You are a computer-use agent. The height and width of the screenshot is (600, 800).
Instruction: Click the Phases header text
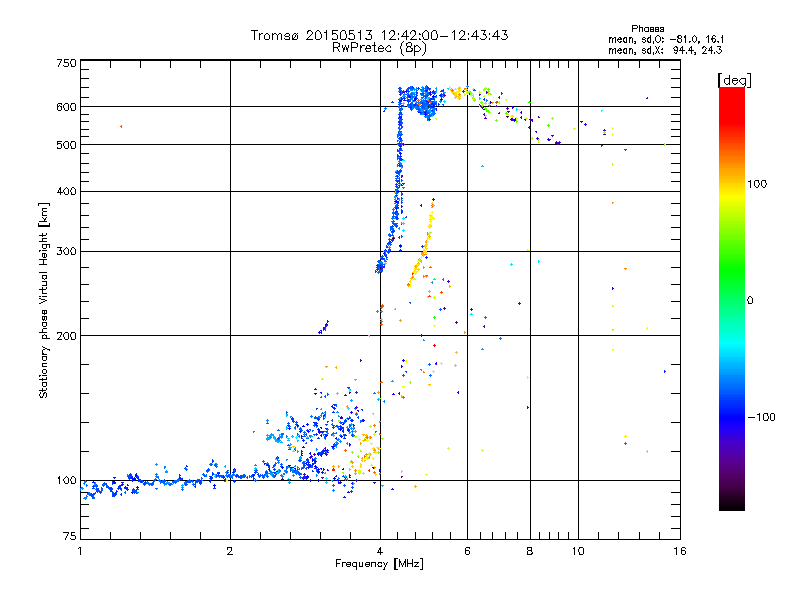click(x=647, y=29)
